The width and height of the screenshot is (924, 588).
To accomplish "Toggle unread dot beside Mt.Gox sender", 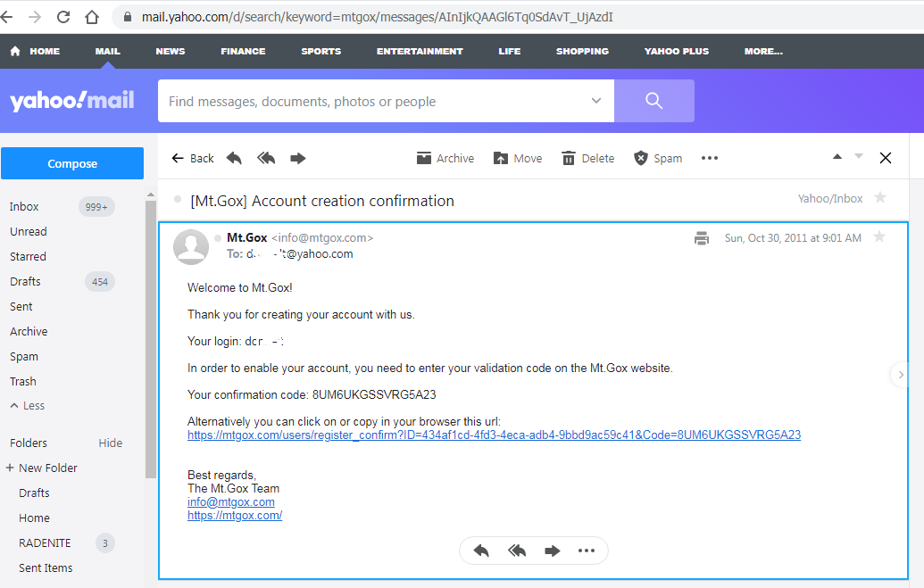I will pos(218,238).
